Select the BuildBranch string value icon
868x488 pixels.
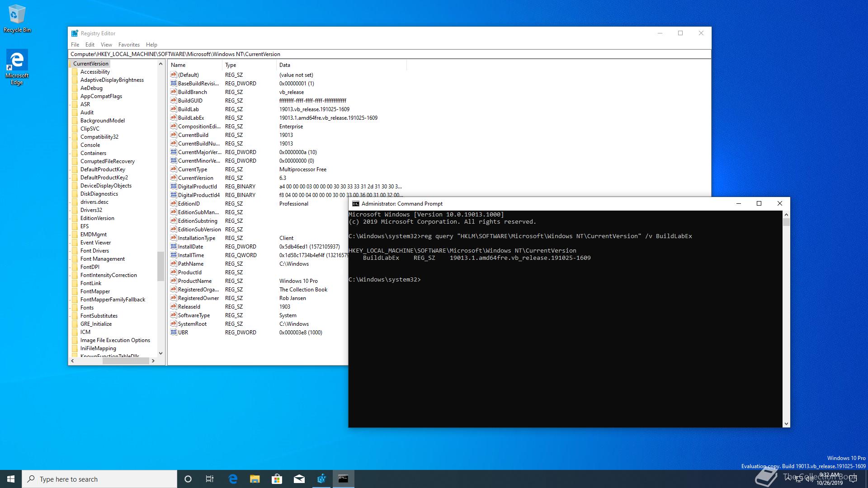173,92
